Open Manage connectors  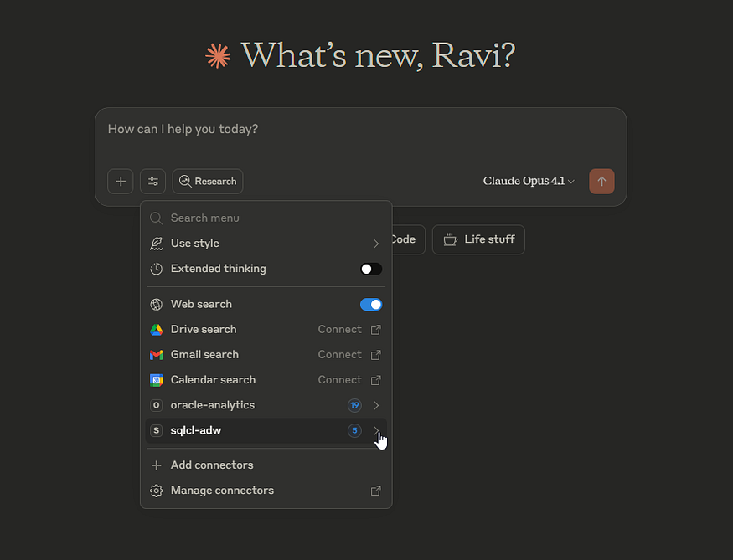(266, 491)
